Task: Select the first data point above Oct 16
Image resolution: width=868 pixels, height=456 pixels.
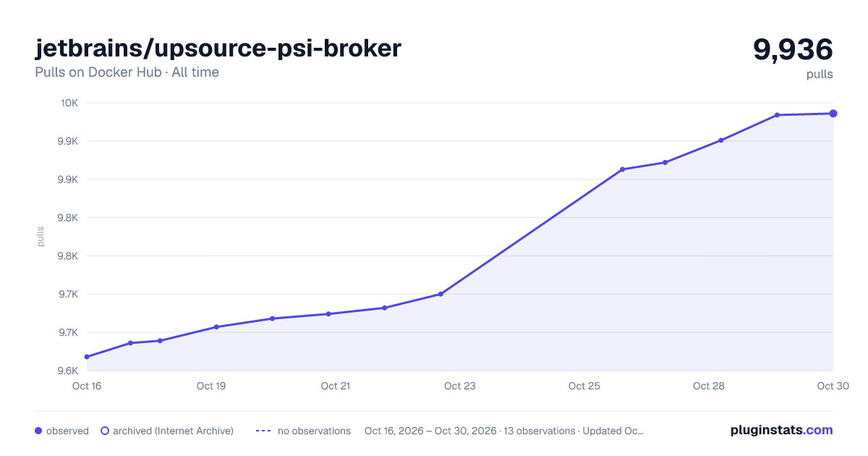Action: [87, 357]
